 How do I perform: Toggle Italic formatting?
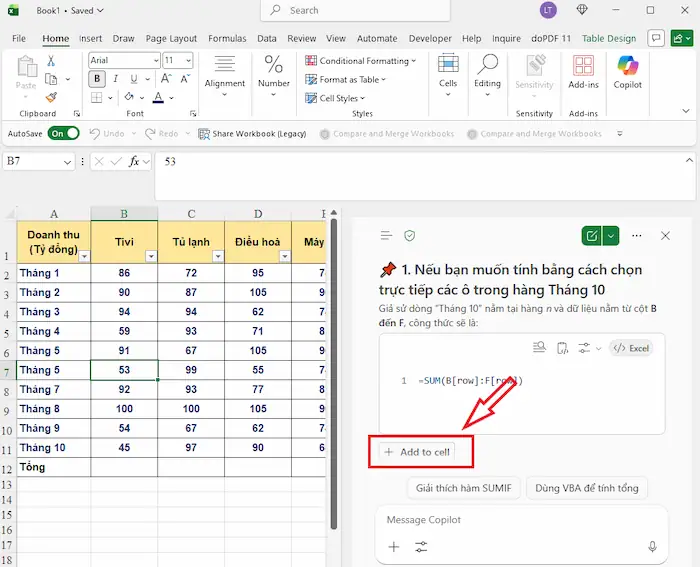point(117,80)
